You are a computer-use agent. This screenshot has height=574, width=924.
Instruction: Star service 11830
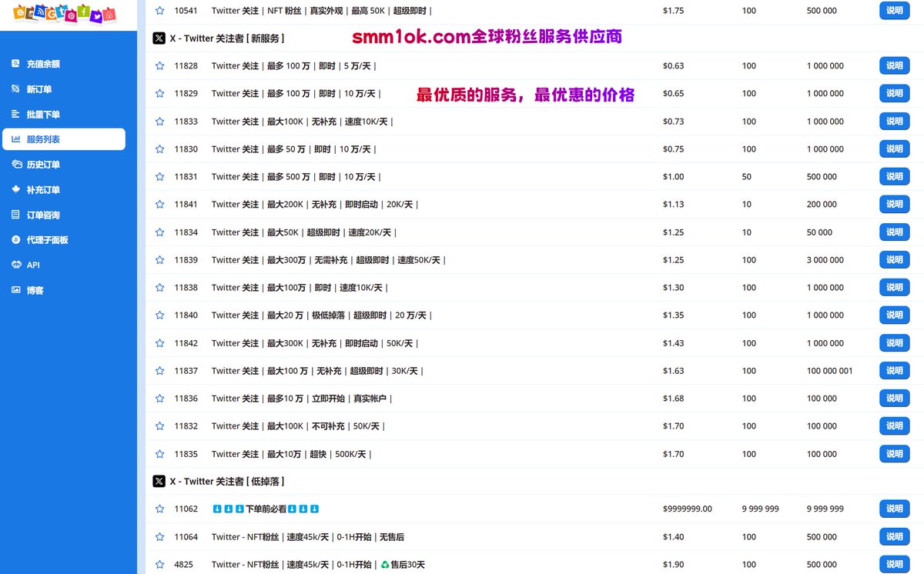(159, 149)
